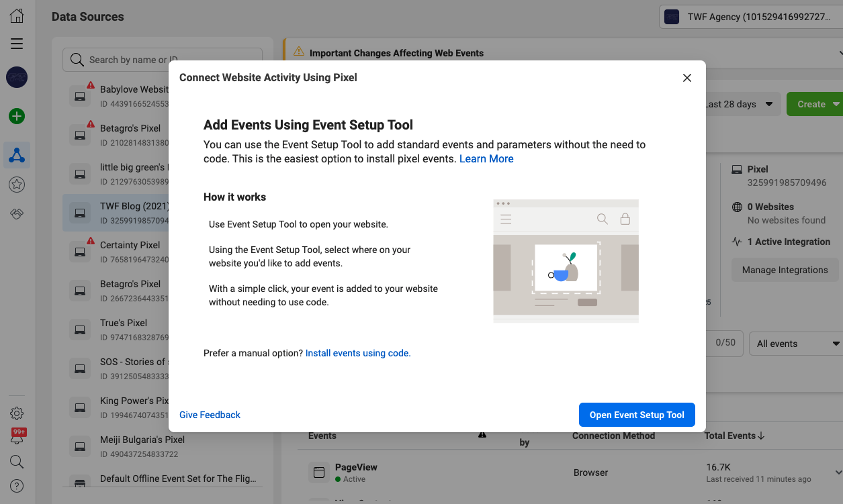Select Certainty Pixel in data source list
The width and height of the screenshot is (843, 504).
130,245
